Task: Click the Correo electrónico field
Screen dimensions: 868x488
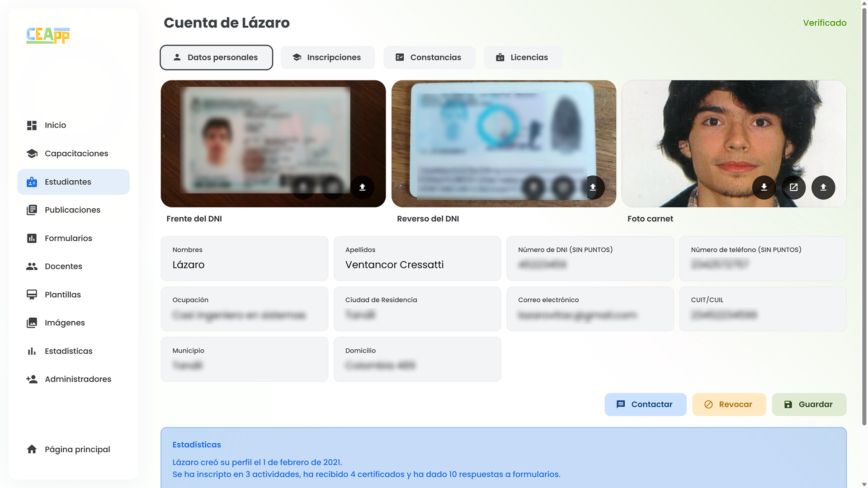Action: (x=590, y=309)
